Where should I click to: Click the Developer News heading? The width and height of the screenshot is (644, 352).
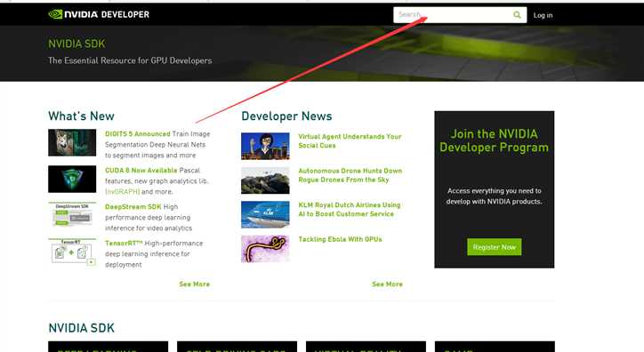click(x=286, y=116)
